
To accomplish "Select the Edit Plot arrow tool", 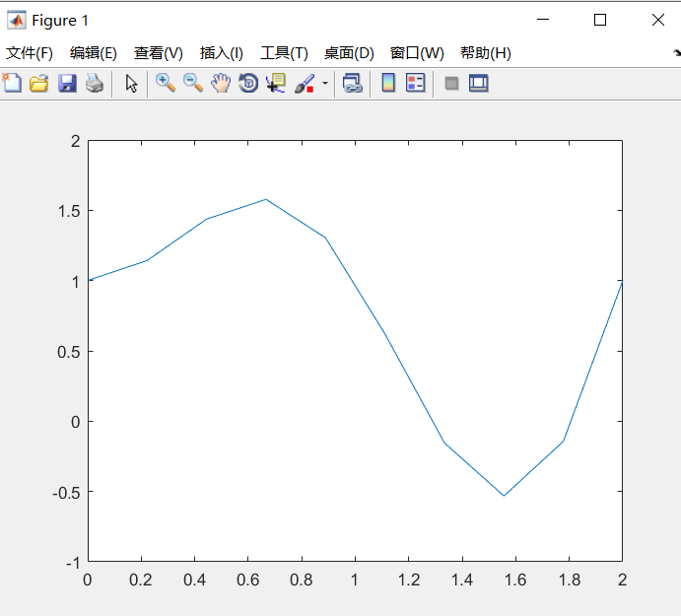I will click(x=131, y=83).
